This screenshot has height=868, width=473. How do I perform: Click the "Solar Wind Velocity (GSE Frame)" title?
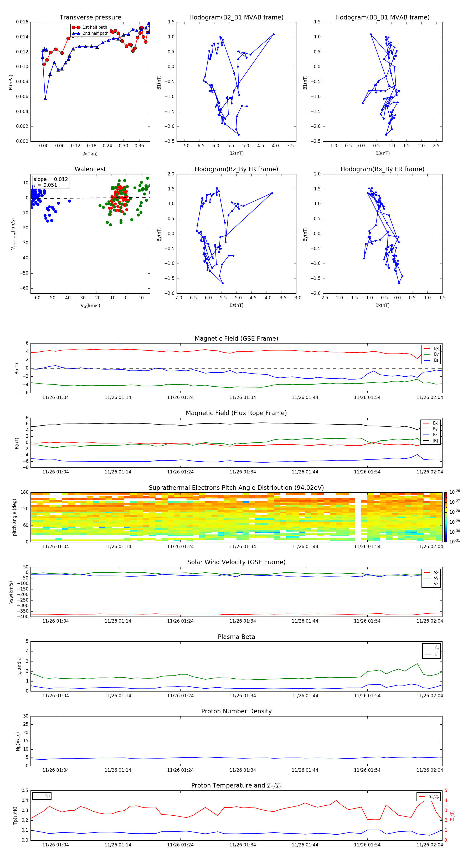click(x=236, y=562)
